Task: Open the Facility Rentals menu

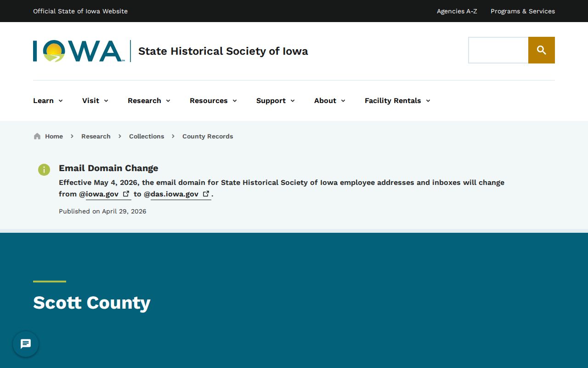Action: click(397, 101)
